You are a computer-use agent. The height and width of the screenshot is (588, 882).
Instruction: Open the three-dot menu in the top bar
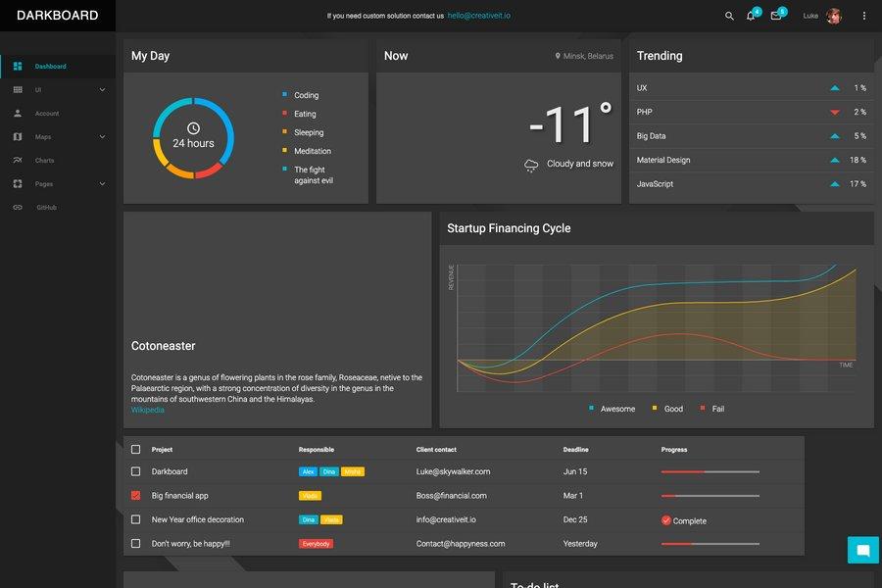(864, 16)
